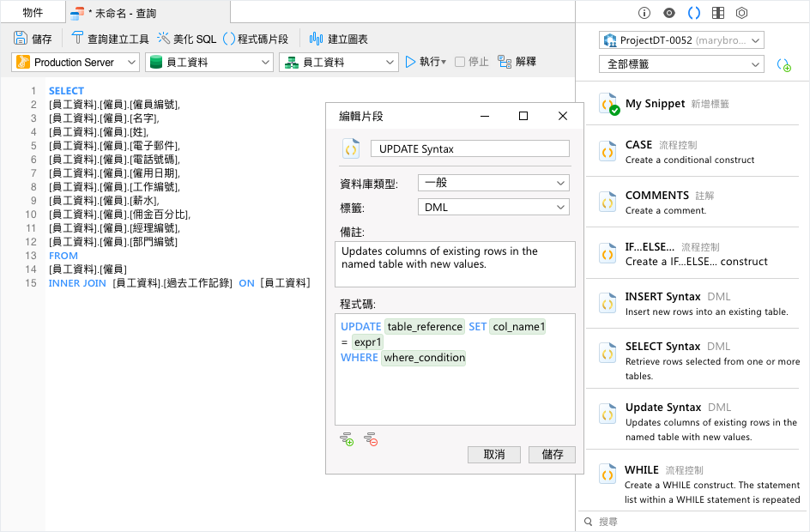Open Code Snippet (程式碼片段) toolbar item
Screen dimensions: 810x532
[x=256, y=39]
